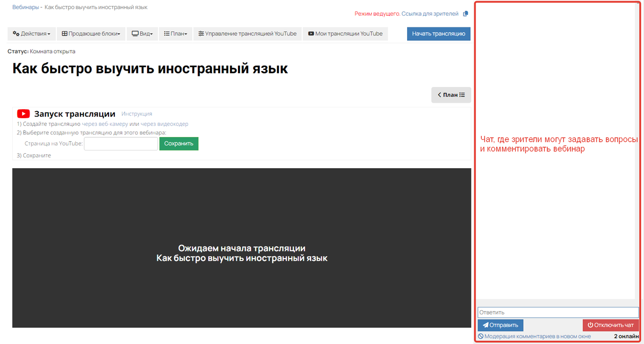Viewport: 644px width, 344px height.
Task: Open the Продающие блоки dropdown
Action: point(91,34)
